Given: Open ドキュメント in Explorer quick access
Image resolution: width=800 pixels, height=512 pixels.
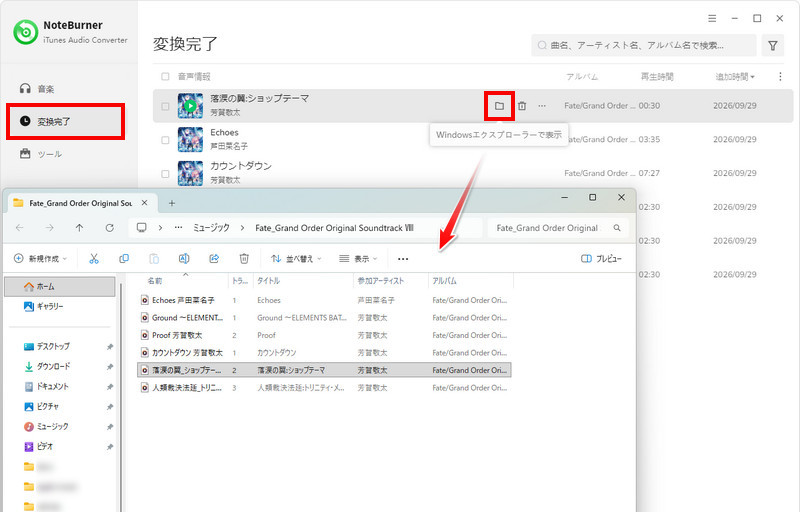Looking at the screenshot, I should coord(46,387).
